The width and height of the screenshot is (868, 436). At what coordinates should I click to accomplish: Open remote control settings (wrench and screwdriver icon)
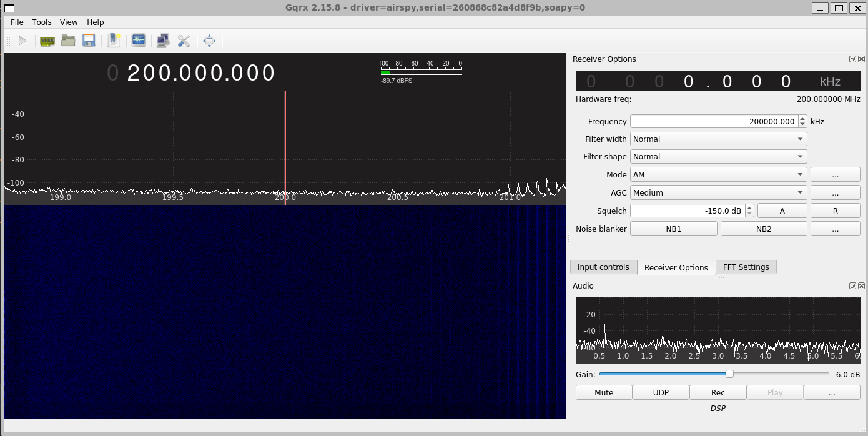click(x=184, y=41)
